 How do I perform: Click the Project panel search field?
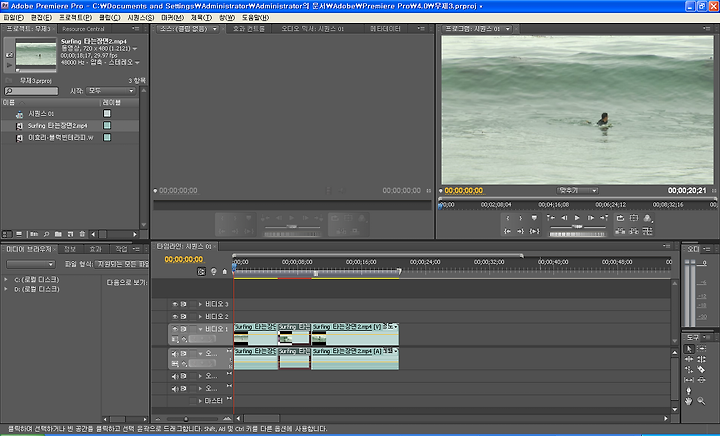[x=31, y=91]
